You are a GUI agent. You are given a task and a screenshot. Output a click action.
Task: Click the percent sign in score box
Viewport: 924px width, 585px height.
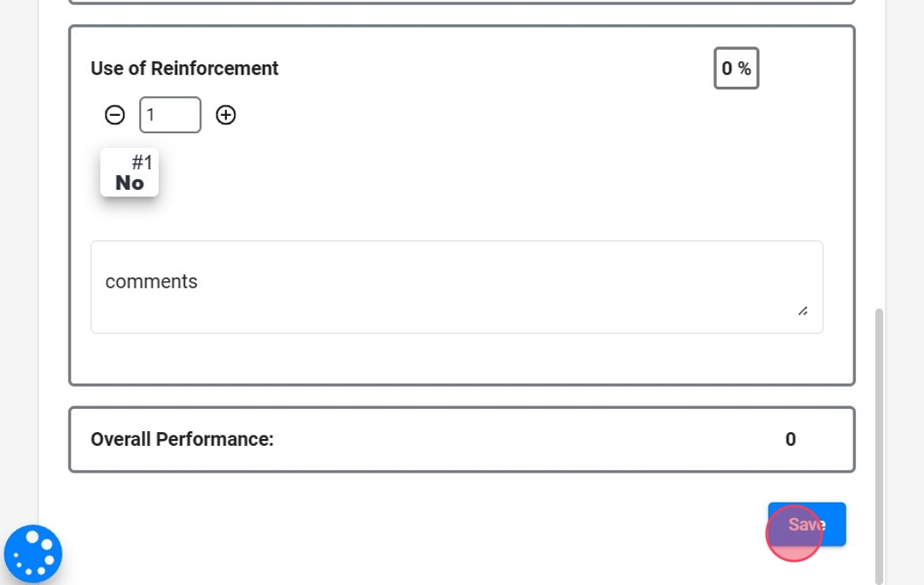(x=744, y=69)
